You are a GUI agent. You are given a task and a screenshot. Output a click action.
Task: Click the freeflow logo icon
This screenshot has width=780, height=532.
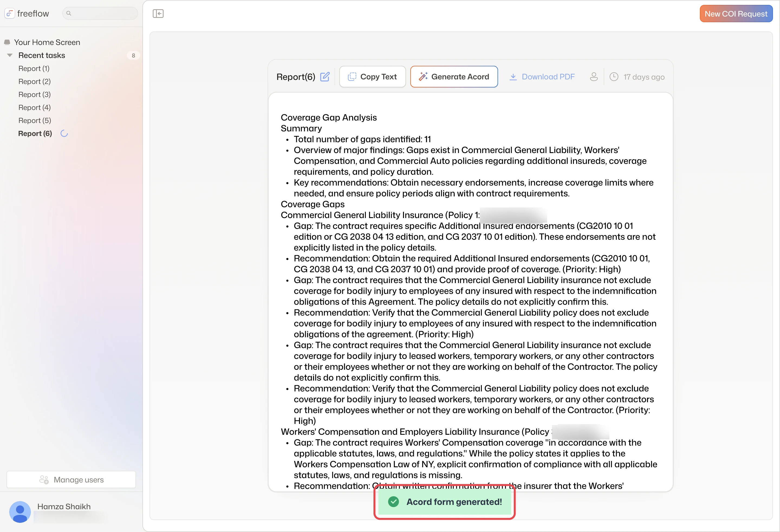(9, 14)
